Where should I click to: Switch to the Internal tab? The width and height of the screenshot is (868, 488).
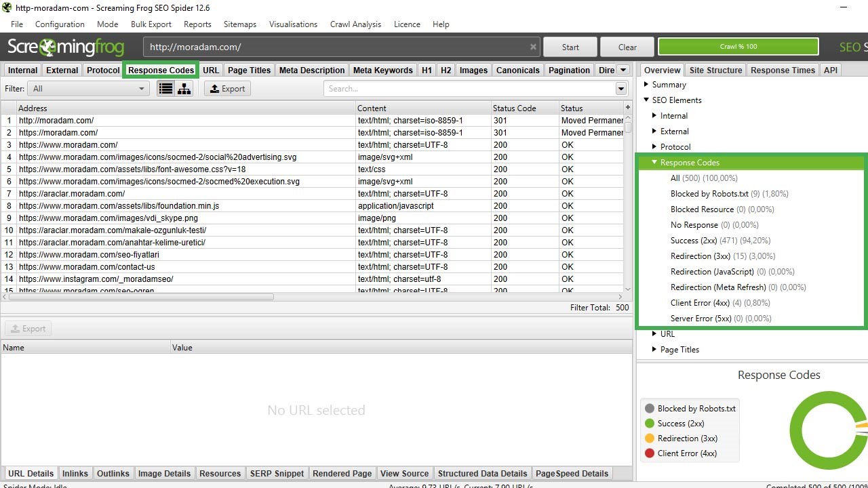(23, 70)
